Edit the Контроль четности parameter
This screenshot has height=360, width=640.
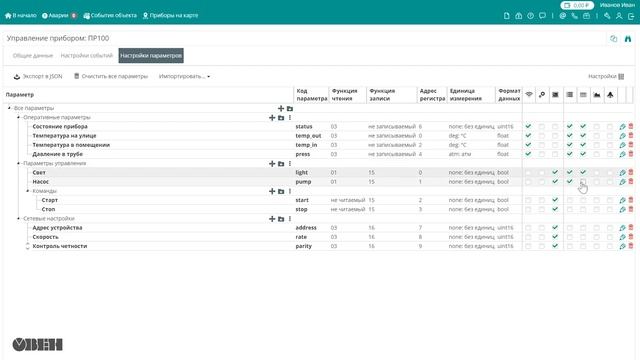(x=622, y=246)
